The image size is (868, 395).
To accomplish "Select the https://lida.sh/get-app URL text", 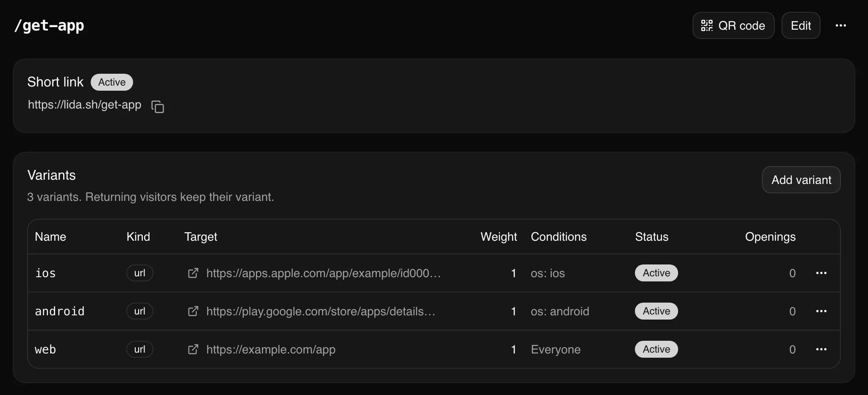I will 84,105.
